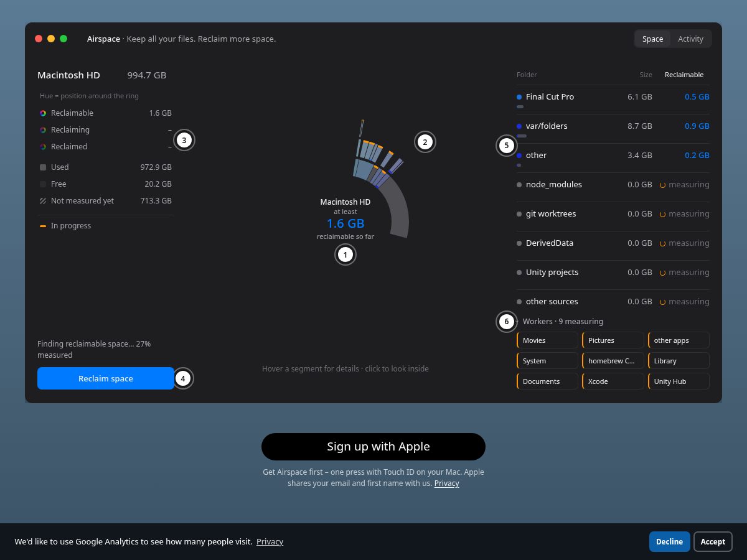The image size is (747, 560).
Task: Click the hatched Not measured yet icon
Action: [43, 201]
